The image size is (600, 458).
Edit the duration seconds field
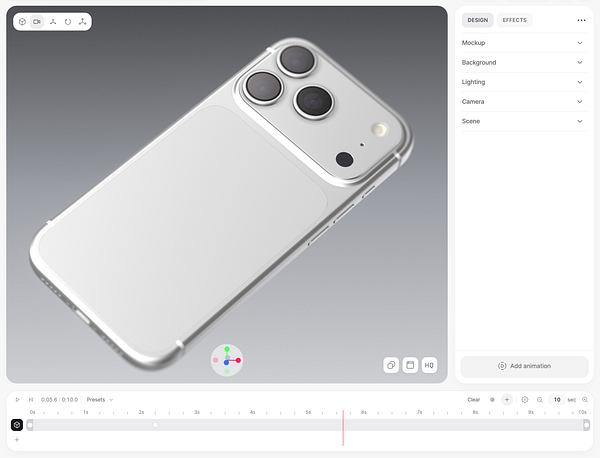coord(557,399)
